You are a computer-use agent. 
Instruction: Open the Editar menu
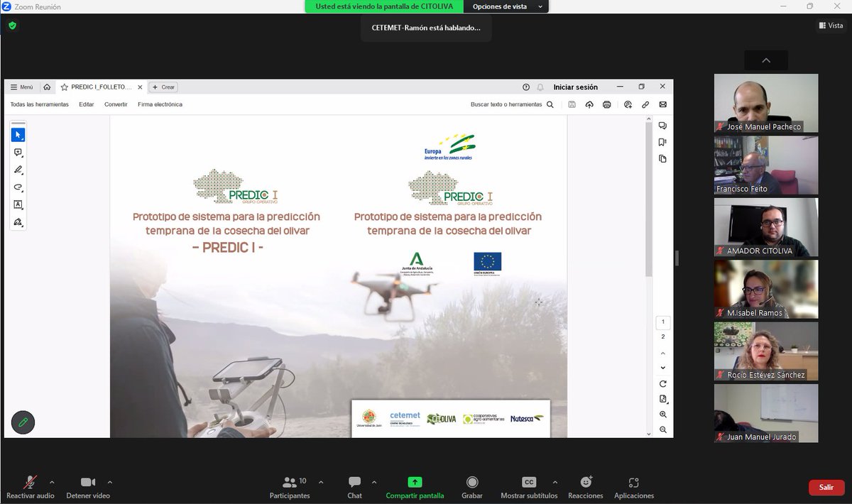tap(87, 104)
